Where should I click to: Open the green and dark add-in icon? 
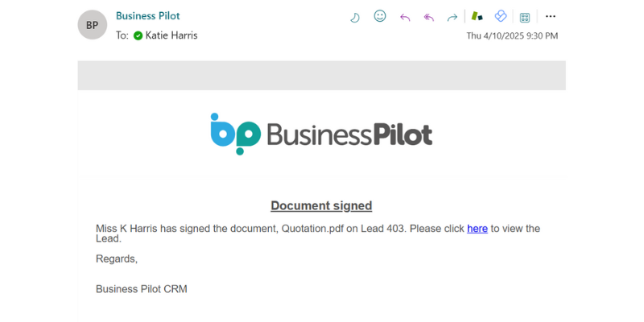pyautogui.click(x=477, y=16)
